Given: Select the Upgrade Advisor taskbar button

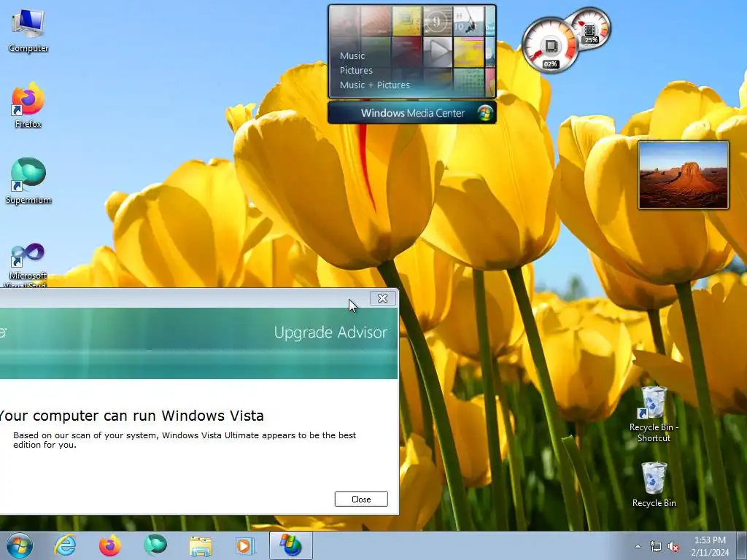Looking at the screenshot, I should coord(290,545).
